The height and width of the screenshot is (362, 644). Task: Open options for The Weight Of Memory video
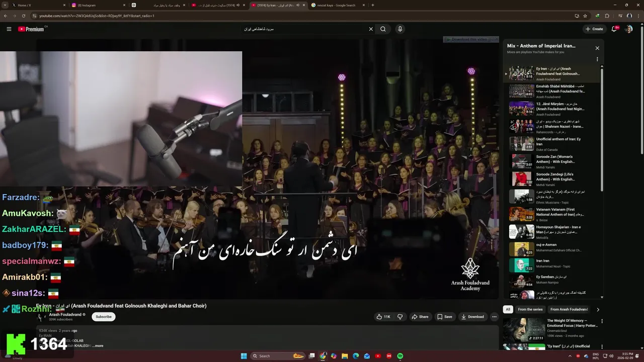click(x=602, y=321)
